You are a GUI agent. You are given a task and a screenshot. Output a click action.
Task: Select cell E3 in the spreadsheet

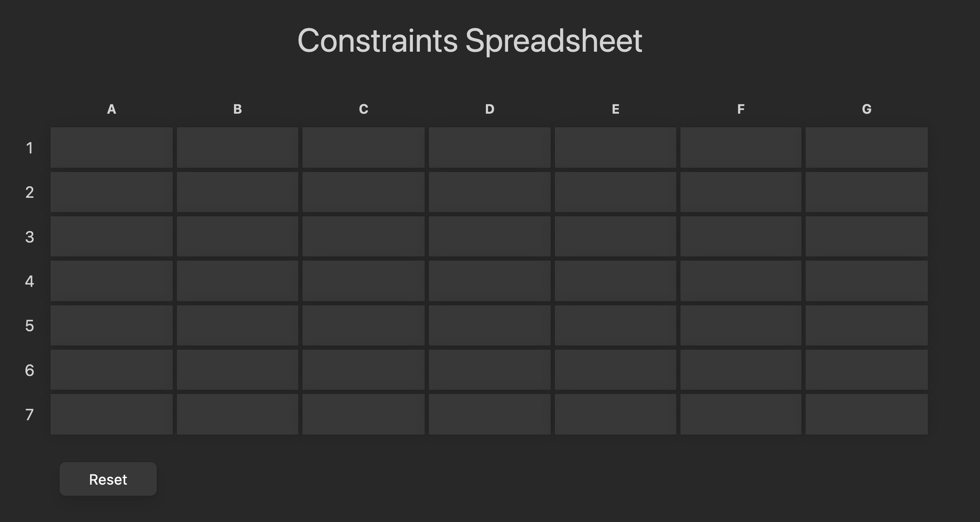[x=616, y=236]
